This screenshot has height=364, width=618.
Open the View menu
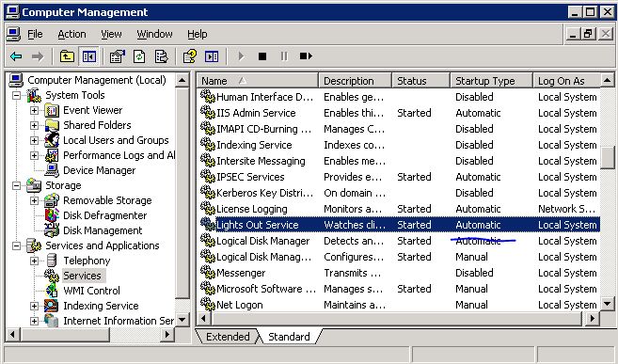pyautogui.click(x=111, y=35)
